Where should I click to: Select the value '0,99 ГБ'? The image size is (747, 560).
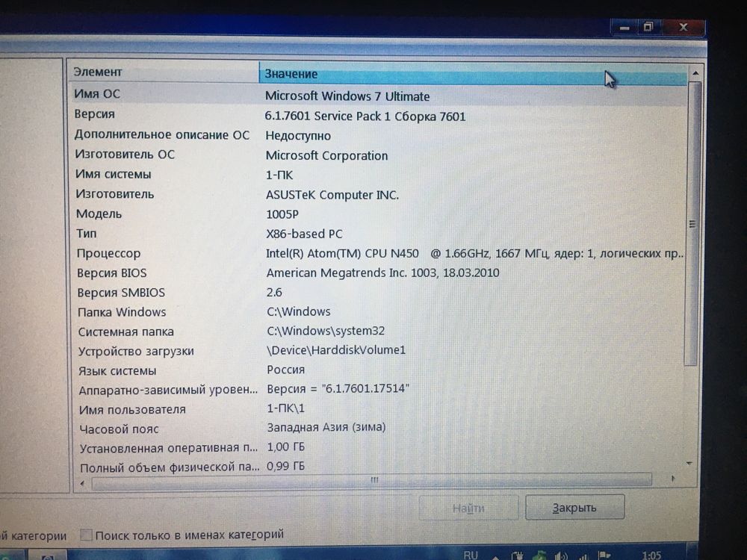pyautogui.click(x=285, y=466)
